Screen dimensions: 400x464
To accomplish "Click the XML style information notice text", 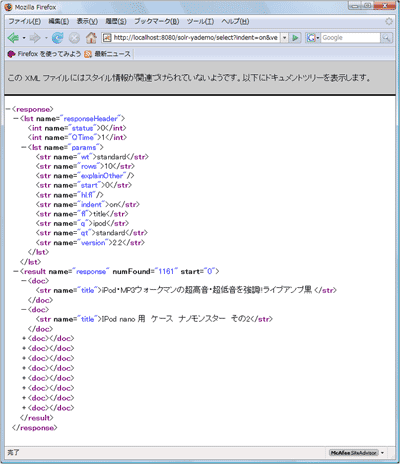I will pyautogui.click(x=189, y=78).
